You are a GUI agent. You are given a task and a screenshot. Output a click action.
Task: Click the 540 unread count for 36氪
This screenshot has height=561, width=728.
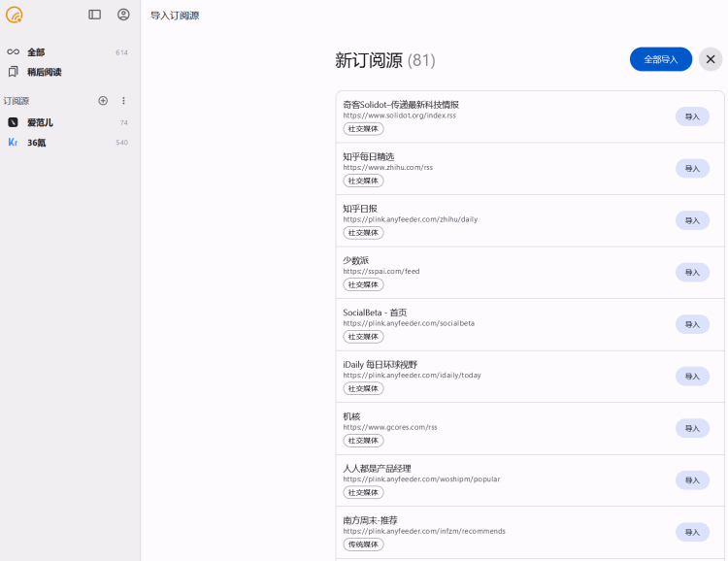(121, 143)
